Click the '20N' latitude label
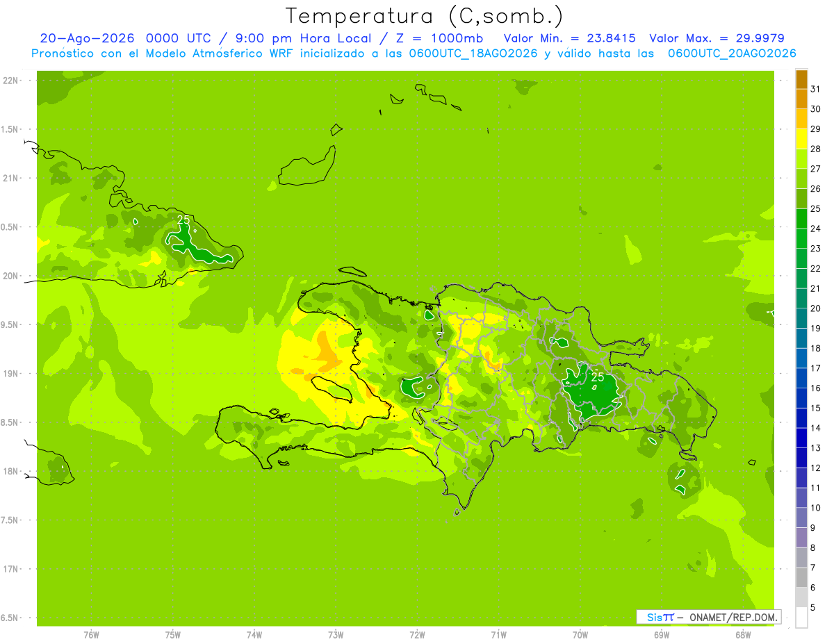This screenshot has height=644, width=834. point(10,276)
